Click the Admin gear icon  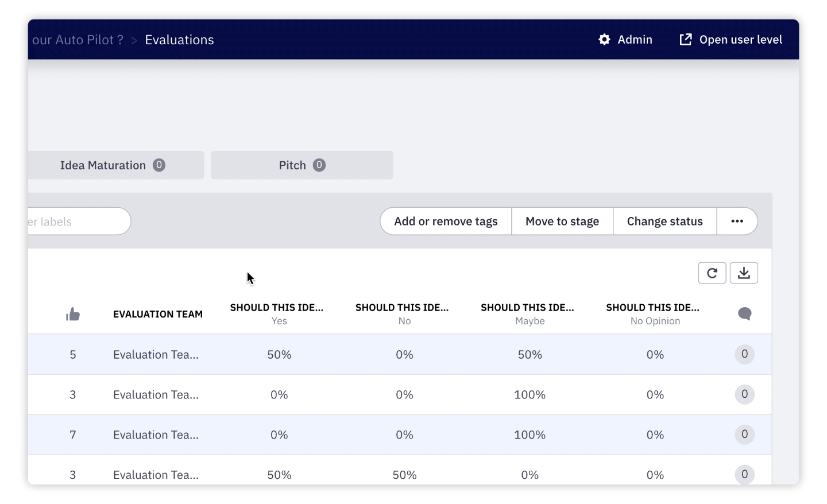[604, 40]
